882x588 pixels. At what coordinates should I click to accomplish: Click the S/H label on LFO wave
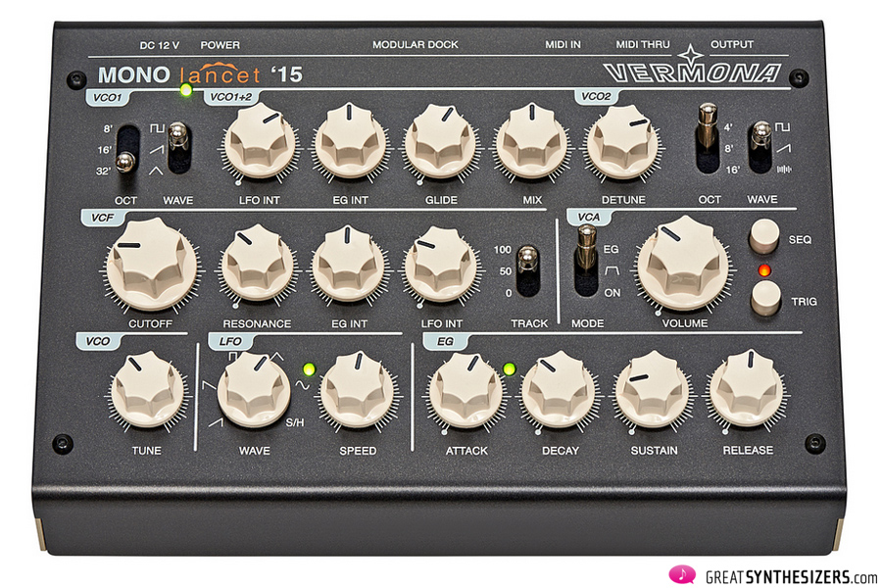click(295, 422)
